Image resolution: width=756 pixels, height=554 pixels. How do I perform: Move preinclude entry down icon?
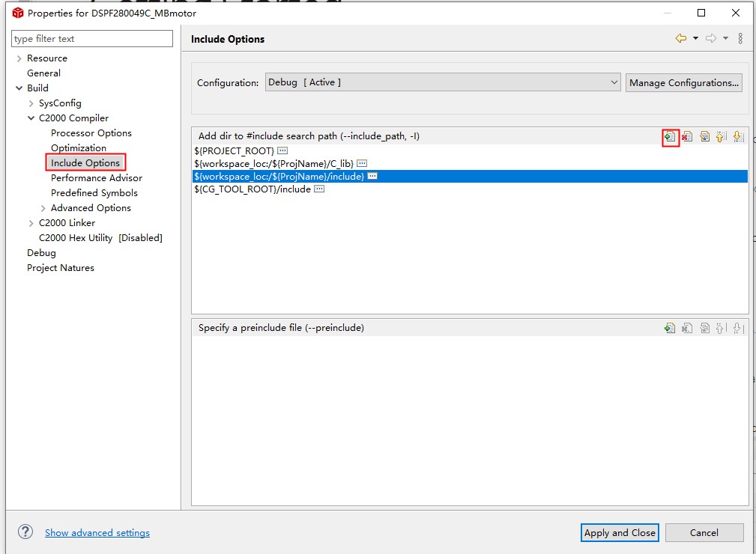[x=738, y=328]
